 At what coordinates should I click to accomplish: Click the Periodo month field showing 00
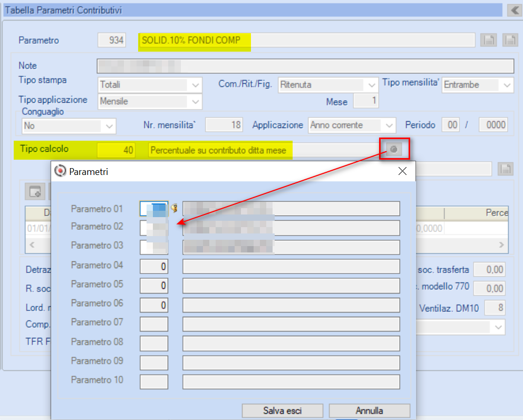tap(451, 125)
